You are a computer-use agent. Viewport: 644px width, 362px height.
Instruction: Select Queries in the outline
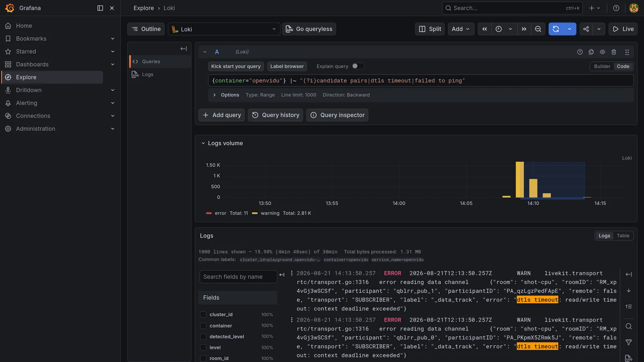(160, 62)
